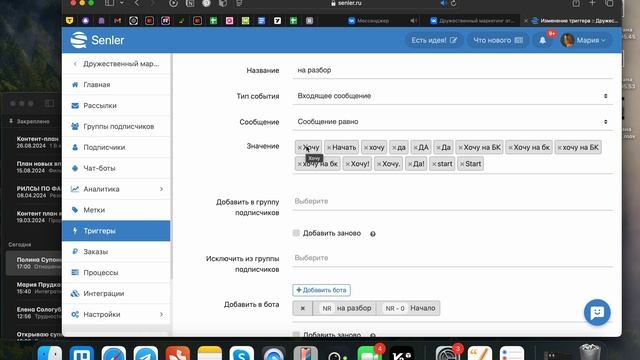
Task: Select Триггеры in sidebar
Action: tap(116, 231)
